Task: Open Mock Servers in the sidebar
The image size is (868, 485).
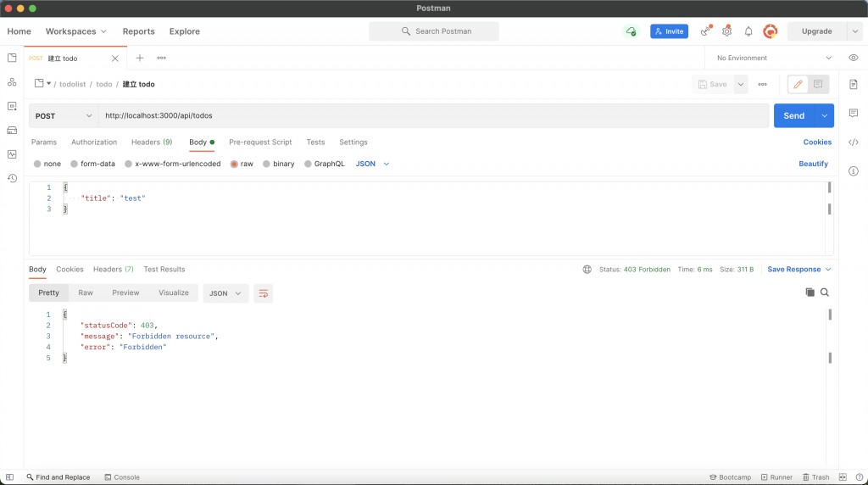Action: (12, 130)
